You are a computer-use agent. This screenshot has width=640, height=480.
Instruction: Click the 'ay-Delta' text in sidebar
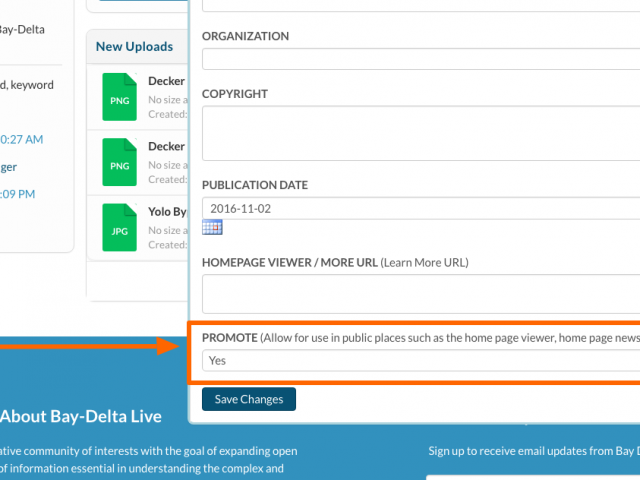pyautogui.click(x=22, y=29)
